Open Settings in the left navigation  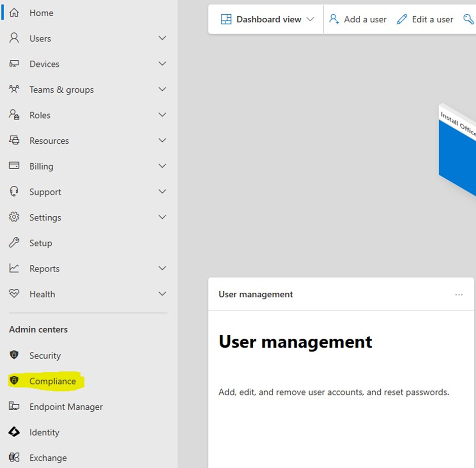coord(45,218)
